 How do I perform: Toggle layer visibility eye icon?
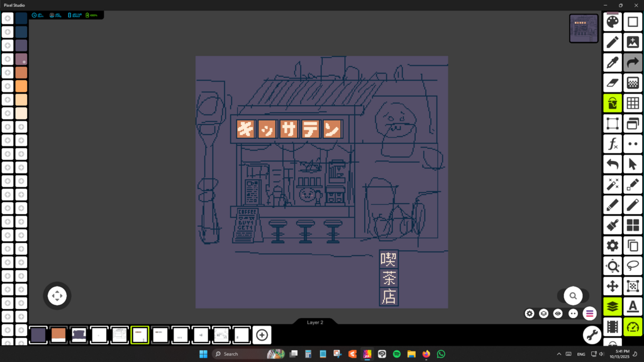(x=558, y=313)
